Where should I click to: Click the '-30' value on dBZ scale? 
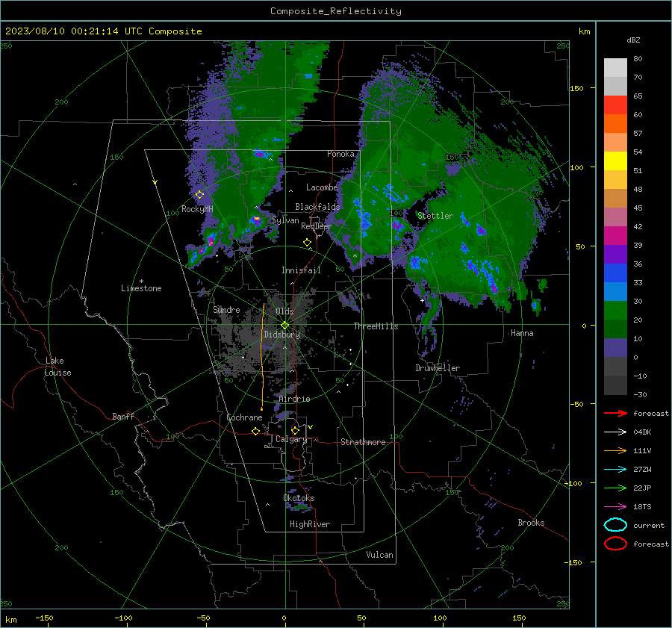click(640, 394)
